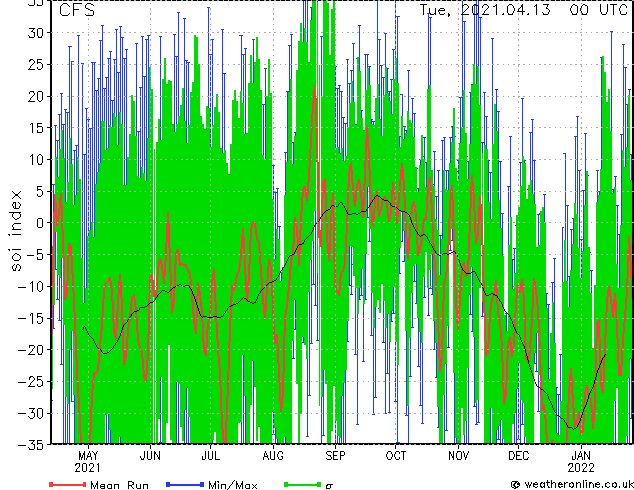Click the 'AUG' x-axis label
634x490 pixels.
click(x=273, y=456)
